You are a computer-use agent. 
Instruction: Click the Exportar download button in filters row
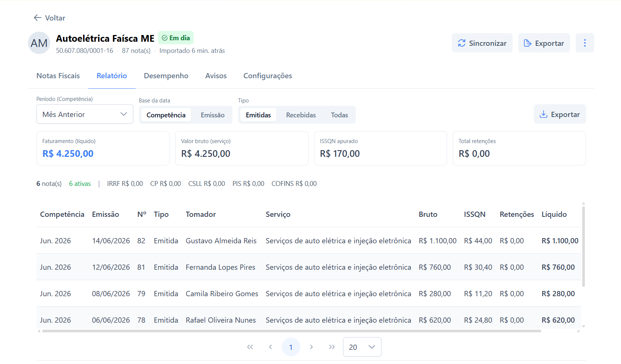pyautogui.click(x=560, y=114)
